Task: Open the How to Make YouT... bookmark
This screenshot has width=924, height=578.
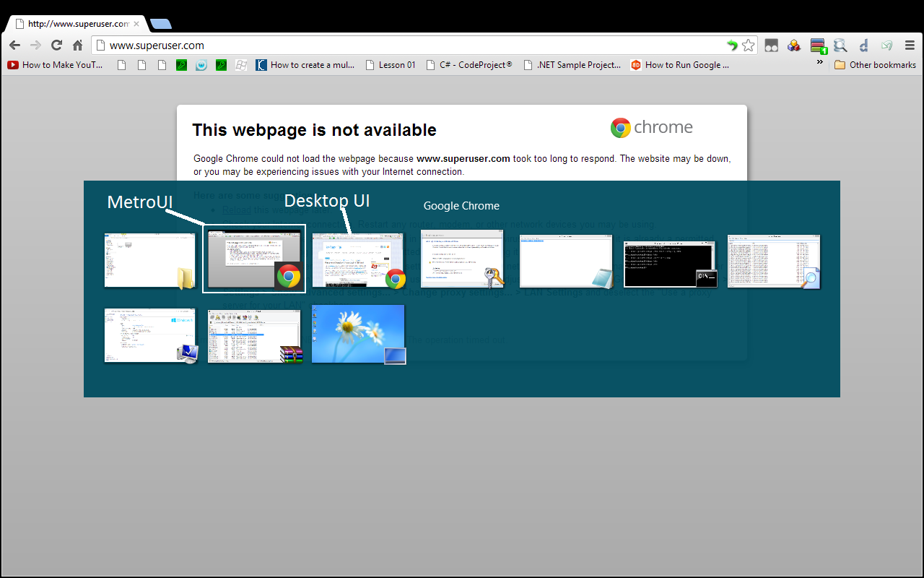Action: (x=55, y=65)
